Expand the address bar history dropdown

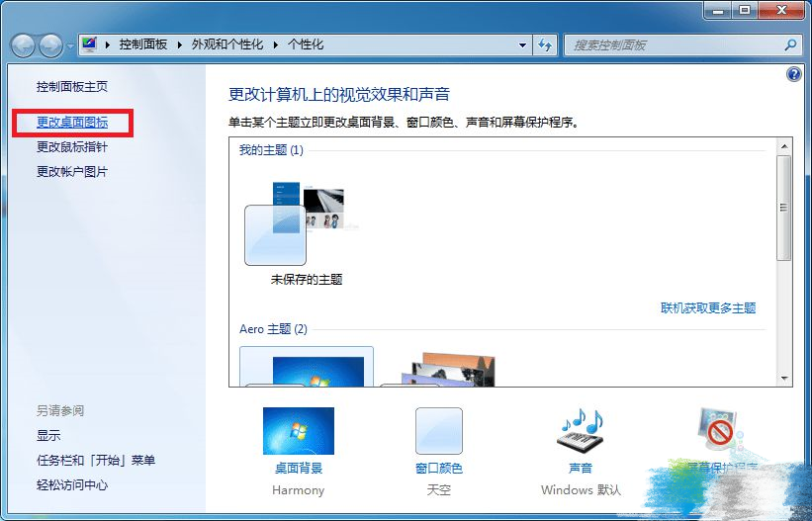pyautogui.click(x=522, y=45)
